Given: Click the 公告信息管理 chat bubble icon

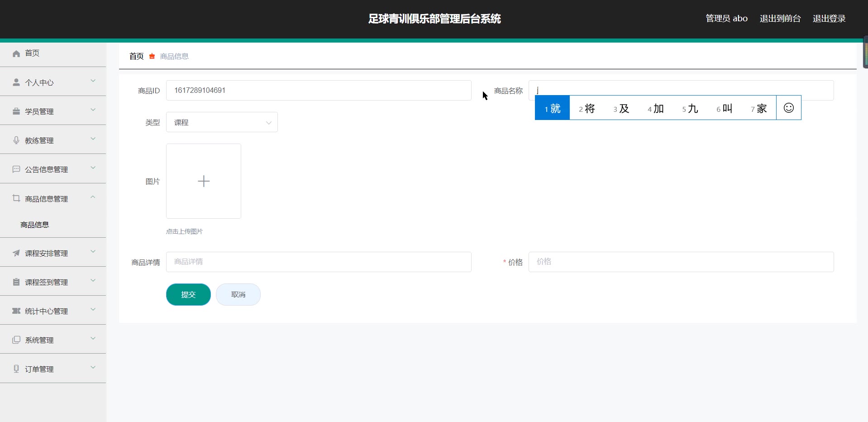Looking at the screenshot, I should pyautogui.click(x=16, y=169).
